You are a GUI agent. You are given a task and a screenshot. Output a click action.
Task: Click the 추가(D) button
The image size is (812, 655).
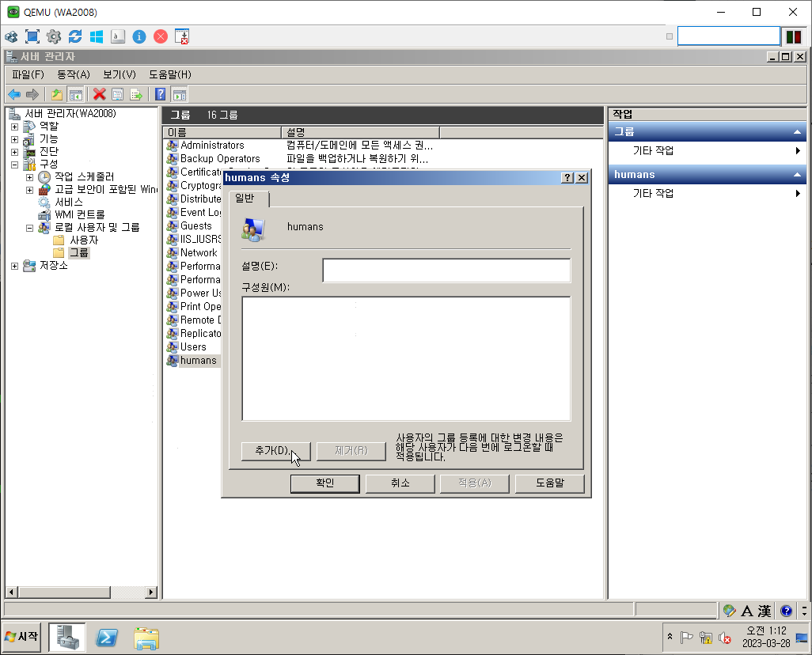275,451
